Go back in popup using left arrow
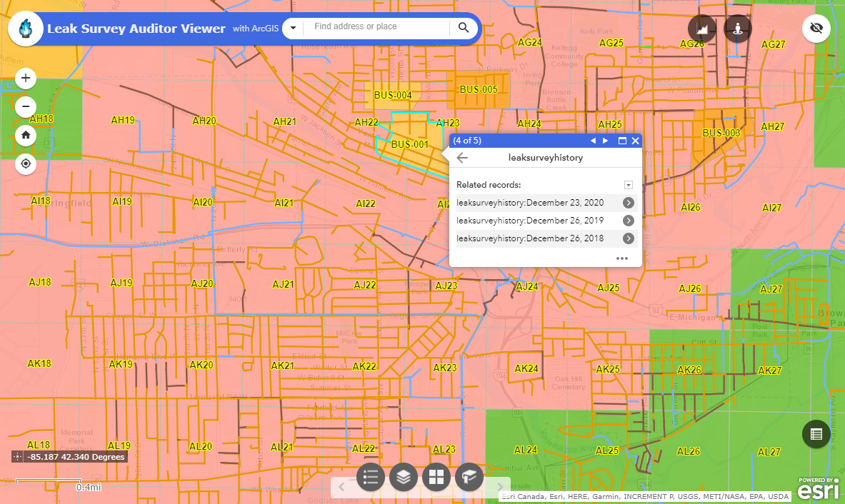The width and height of the screenshot is (845, 504). click(x=462, y=157)
